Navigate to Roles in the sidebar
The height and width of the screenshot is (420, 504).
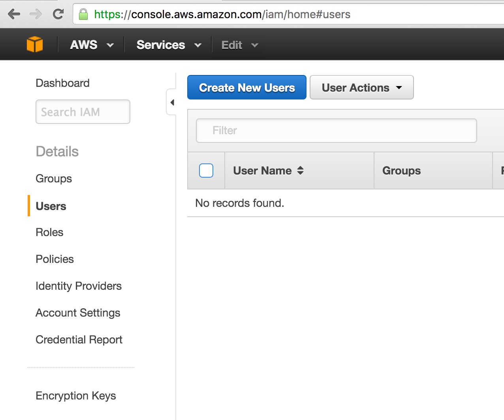[x=49, y=232]
